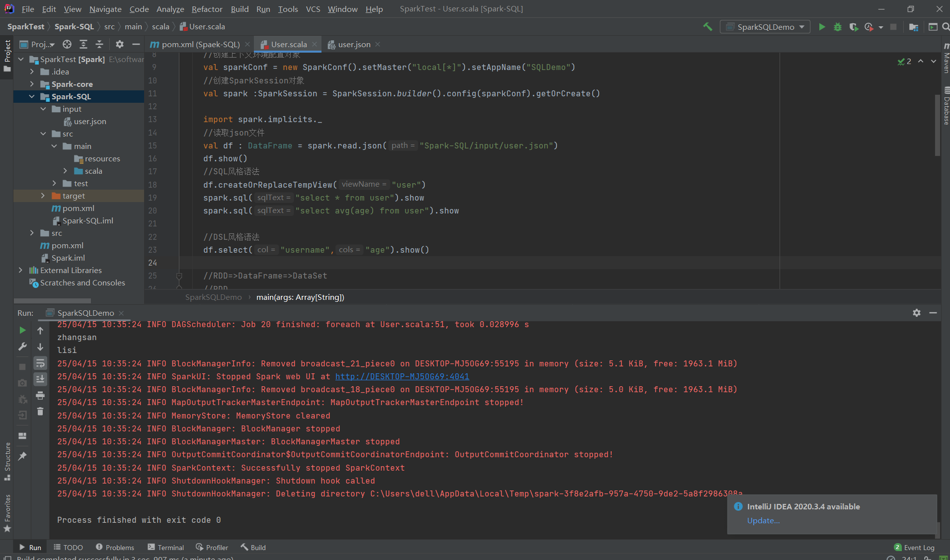Click the Update... link in notification
Image resolution: width=950 pixels, height=560 pixels.
[x=763, y=520]
